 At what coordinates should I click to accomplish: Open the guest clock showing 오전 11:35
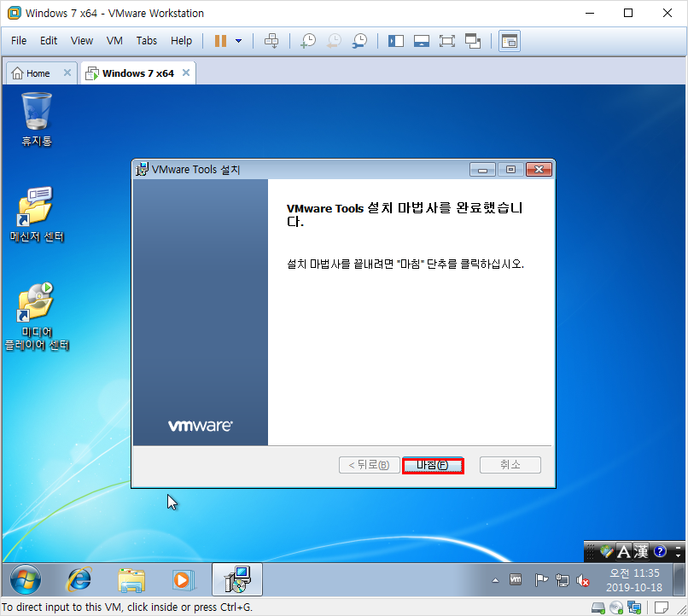634,580
